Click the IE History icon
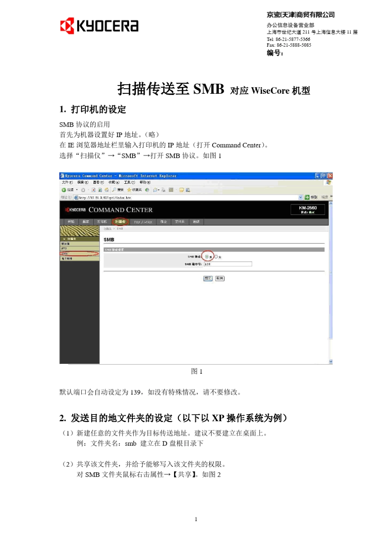This screenshot has height=555, width=392. pos(147,190)
